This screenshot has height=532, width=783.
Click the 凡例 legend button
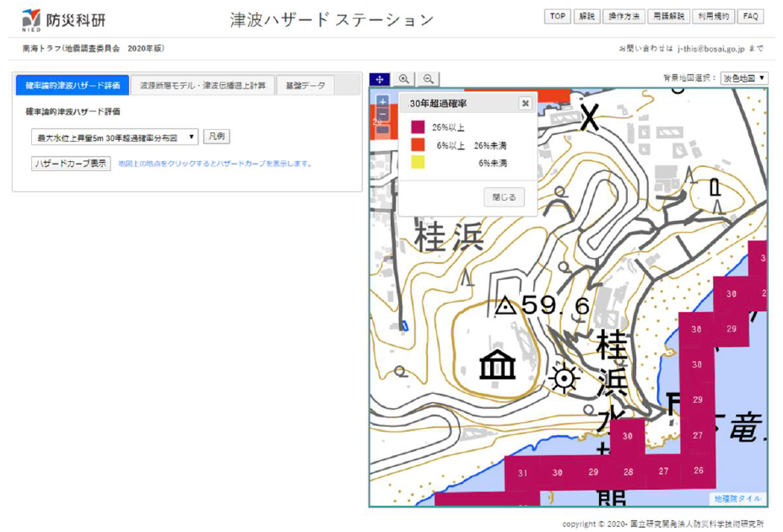click(217, 137)
